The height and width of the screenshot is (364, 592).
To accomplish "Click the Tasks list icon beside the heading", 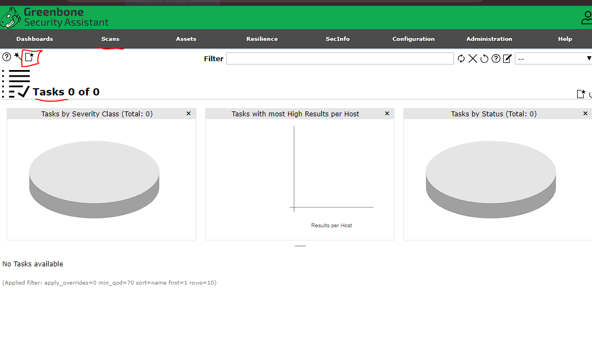I will (x=16, y=84).
